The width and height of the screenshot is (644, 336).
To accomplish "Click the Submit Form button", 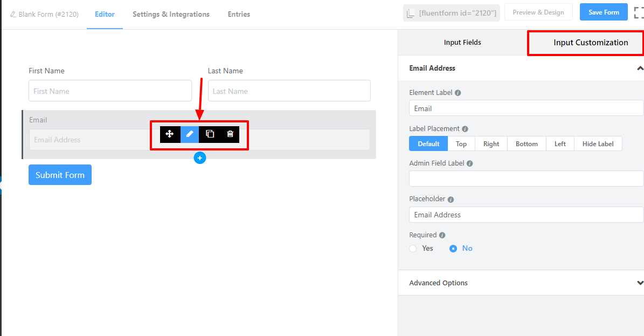I will click(x=60, y=175).
